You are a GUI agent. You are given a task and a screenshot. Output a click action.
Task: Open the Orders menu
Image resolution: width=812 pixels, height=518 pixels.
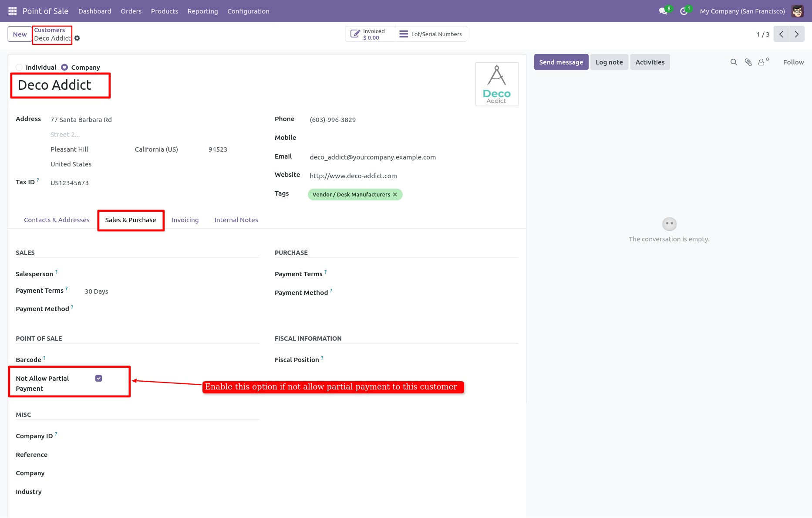(x=131, y=11)
